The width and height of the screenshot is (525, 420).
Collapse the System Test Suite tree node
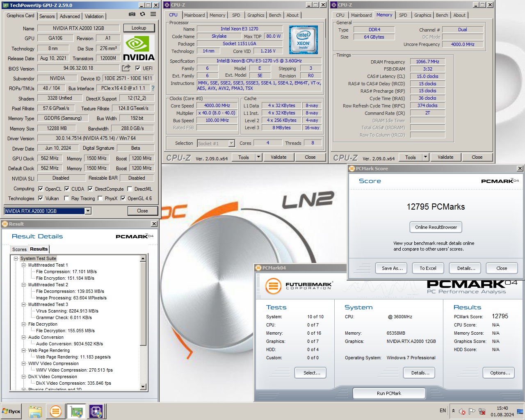pos(16,259)
